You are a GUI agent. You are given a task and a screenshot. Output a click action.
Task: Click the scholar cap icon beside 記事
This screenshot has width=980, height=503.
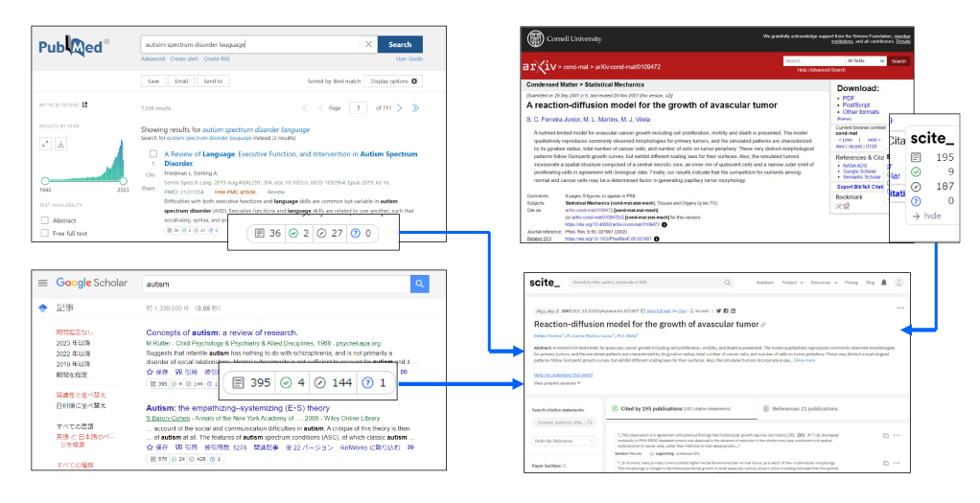coord(43,309)
